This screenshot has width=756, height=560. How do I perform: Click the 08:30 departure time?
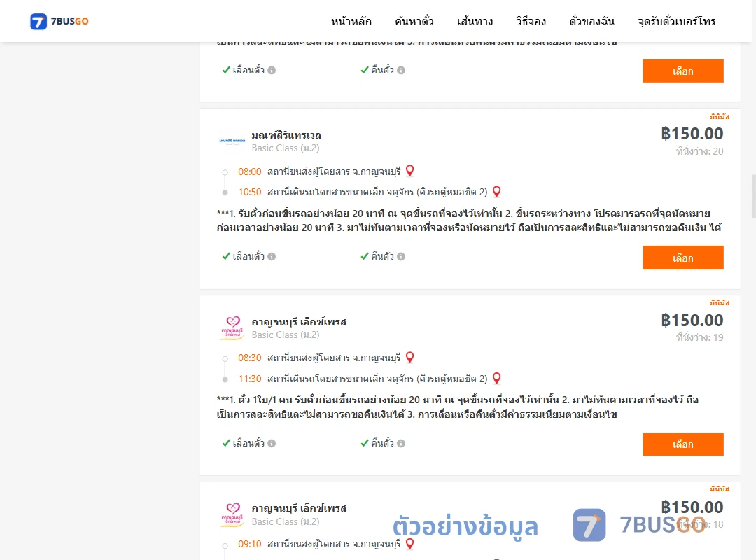[x=250, y=358]
